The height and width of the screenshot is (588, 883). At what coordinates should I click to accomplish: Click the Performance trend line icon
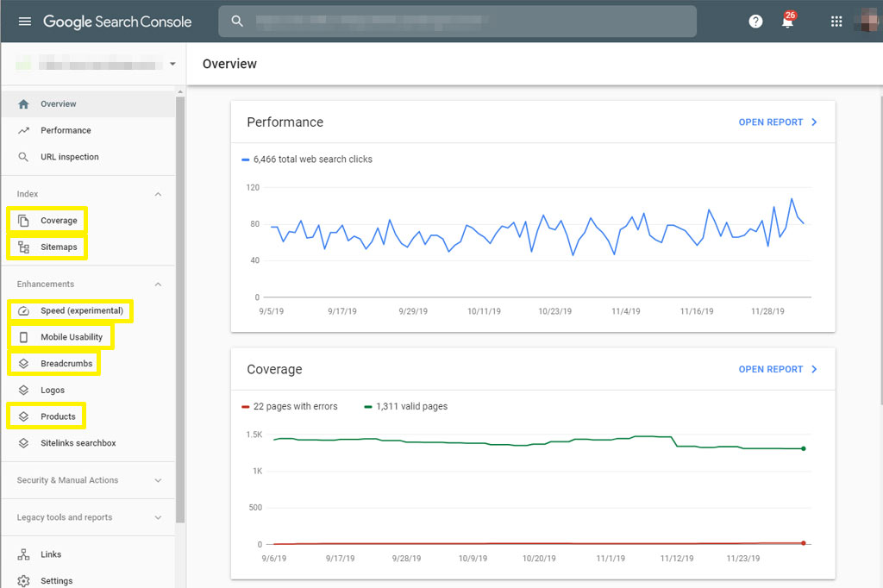[x=23, y=131]
